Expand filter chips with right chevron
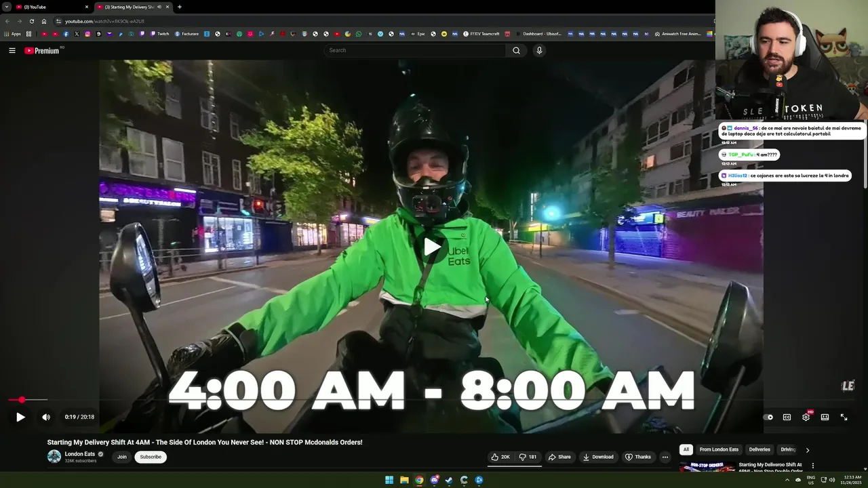The image size is (868, 488). coord(808,450)
